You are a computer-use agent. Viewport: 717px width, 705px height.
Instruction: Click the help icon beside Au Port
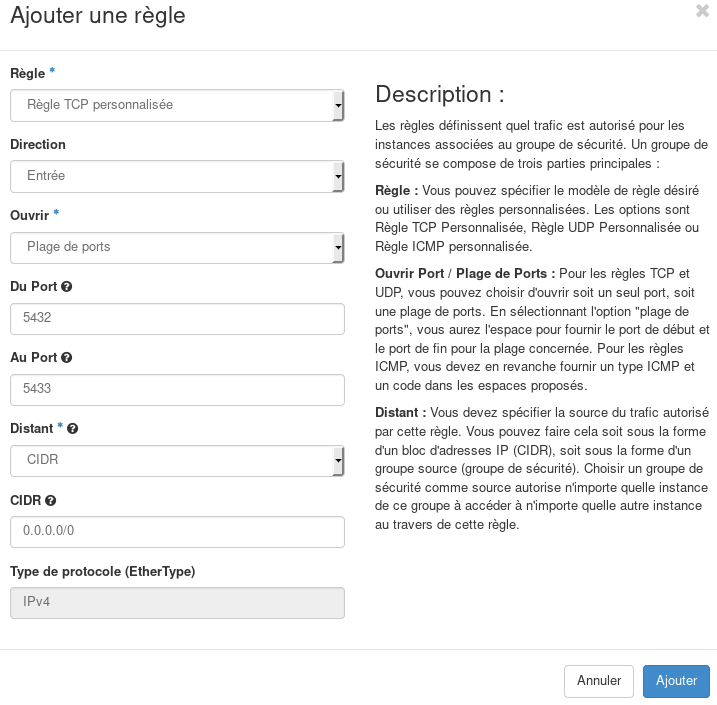66,357
